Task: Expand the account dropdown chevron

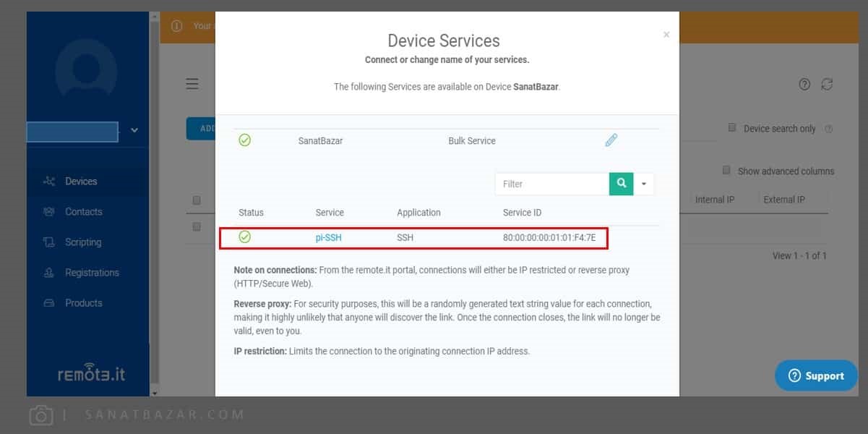Action: tap(134, 130)
